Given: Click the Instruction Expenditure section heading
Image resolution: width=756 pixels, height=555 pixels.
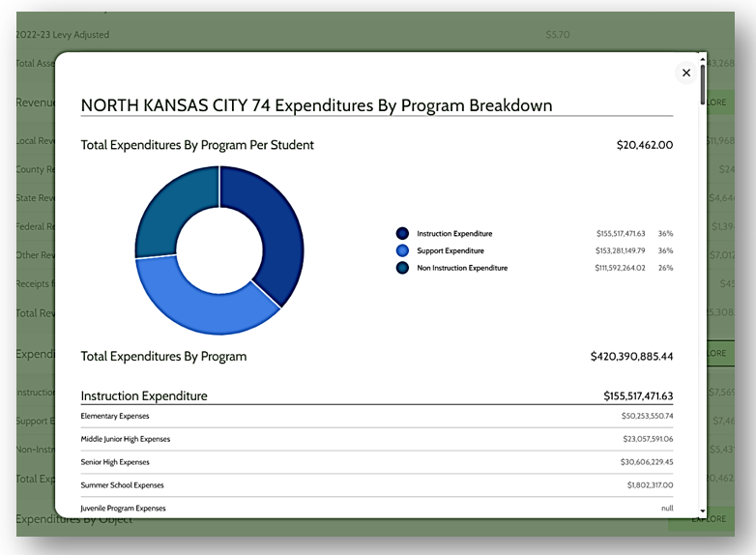Looking at the screenshot, I should click(144, 395).
